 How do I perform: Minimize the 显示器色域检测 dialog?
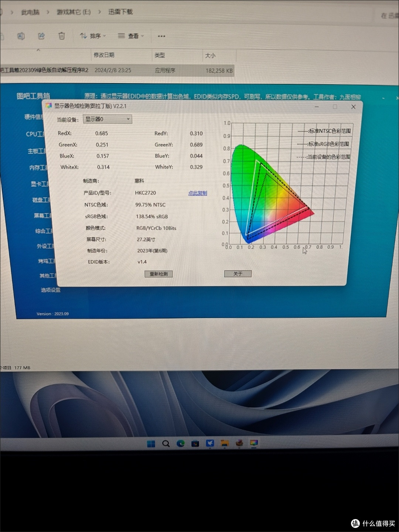pyautogui.click(x=317, y=106)
